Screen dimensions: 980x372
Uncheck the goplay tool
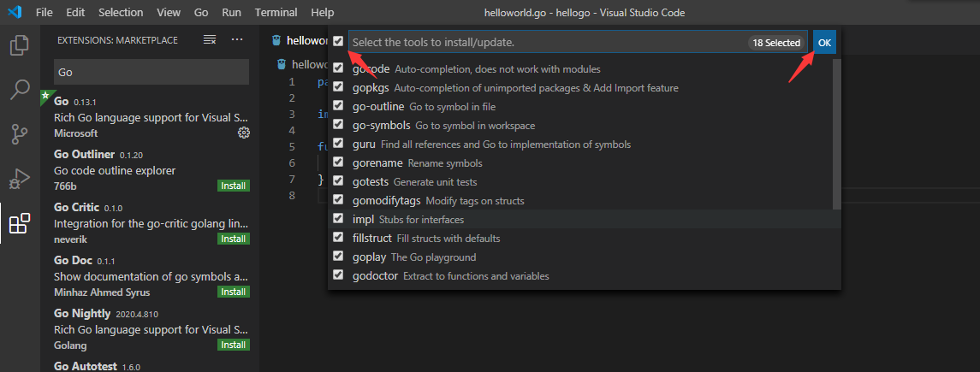point(338,256)
